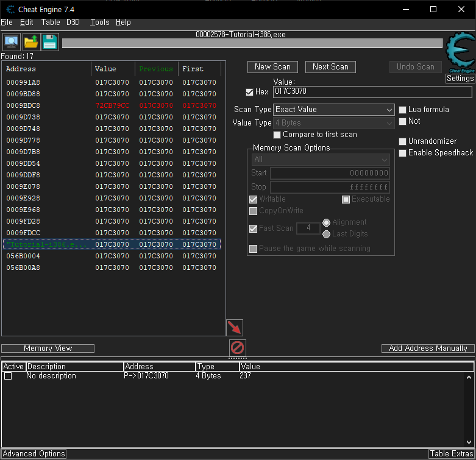Open the memory region All dropdown
This screenshot has width=476, height=460.
tap(320, 160)
